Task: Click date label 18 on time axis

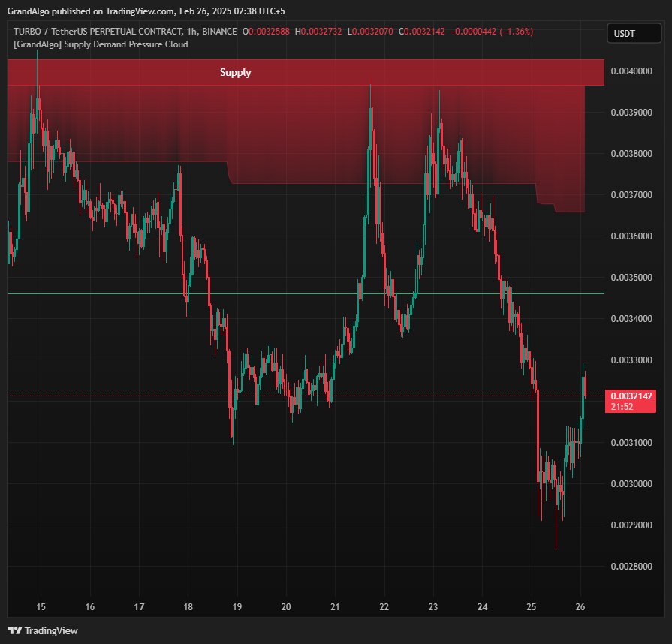Action: [x=188, y=606]
